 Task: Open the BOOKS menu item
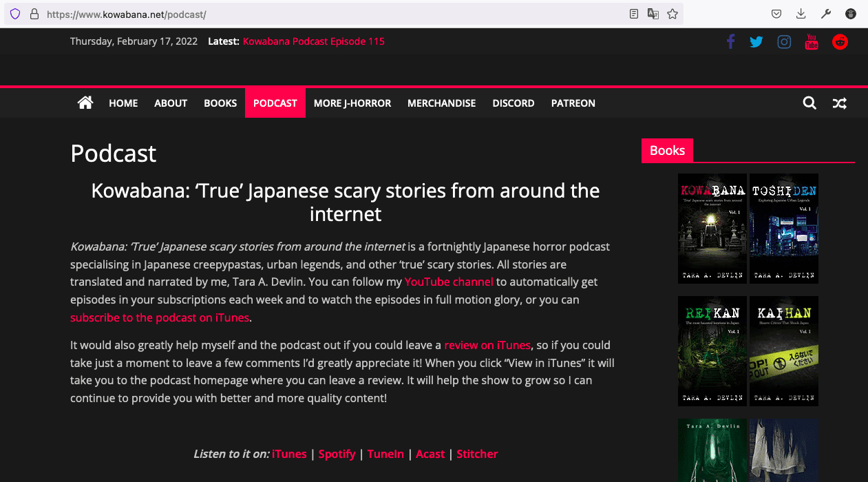click(220, 103)
